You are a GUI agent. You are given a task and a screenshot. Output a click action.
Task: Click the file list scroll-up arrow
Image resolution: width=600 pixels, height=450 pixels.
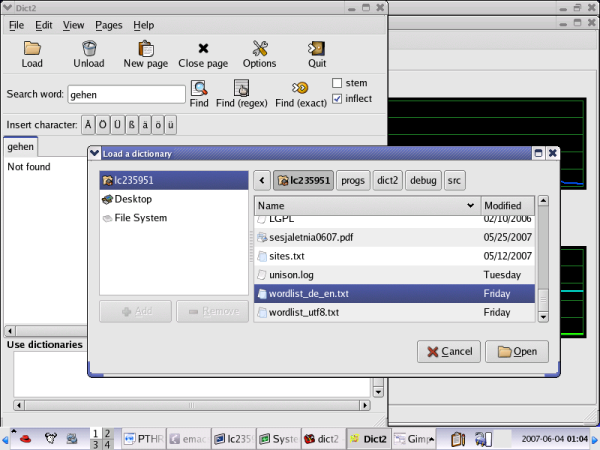pyautogui.click(x=543, y=201)
